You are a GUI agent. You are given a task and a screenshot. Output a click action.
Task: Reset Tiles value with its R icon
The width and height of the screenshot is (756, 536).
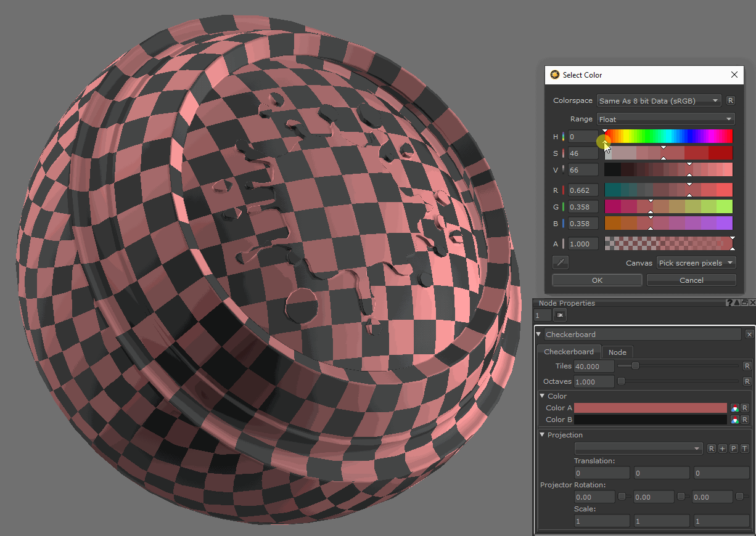click(x=747, y=366)
